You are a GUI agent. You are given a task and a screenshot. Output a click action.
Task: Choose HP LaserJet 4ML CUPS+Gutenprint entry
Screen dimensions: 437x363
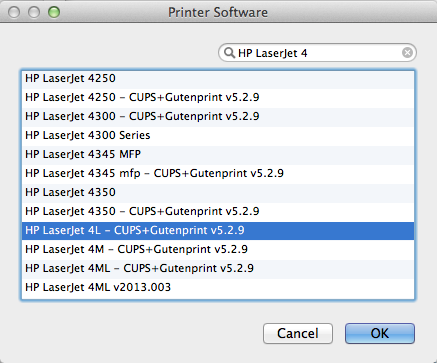click(218, 268)
